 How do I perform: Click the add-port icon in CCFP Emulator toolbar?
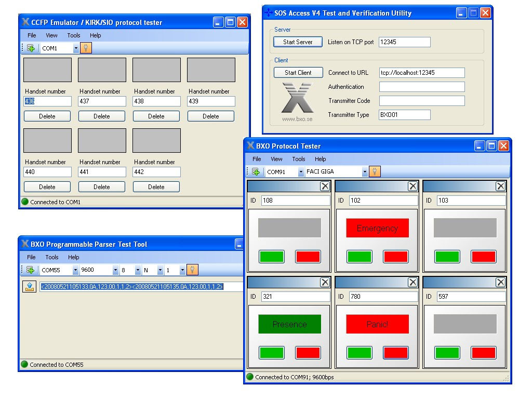(31, 48)
